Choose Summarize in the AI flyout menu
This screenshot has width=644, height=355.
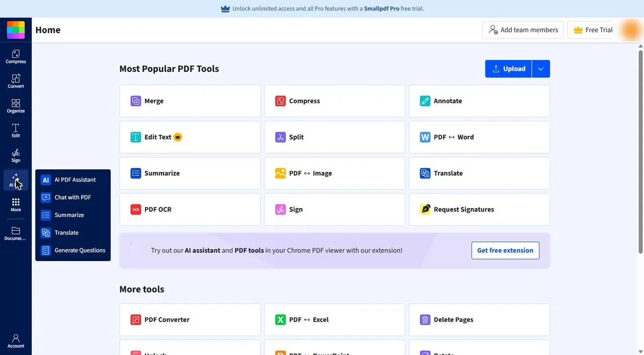point(73,215)
